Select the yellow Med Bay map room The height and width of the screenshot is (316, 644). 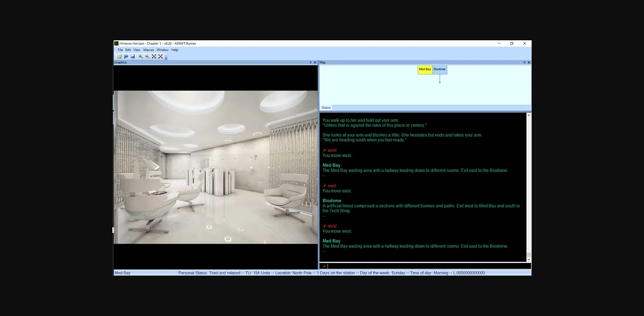[x=425, y=70]
